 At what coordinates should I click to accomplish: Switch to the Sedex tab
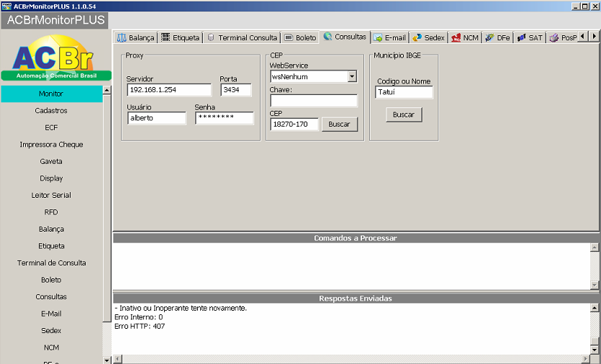click(x=428, y=37)
